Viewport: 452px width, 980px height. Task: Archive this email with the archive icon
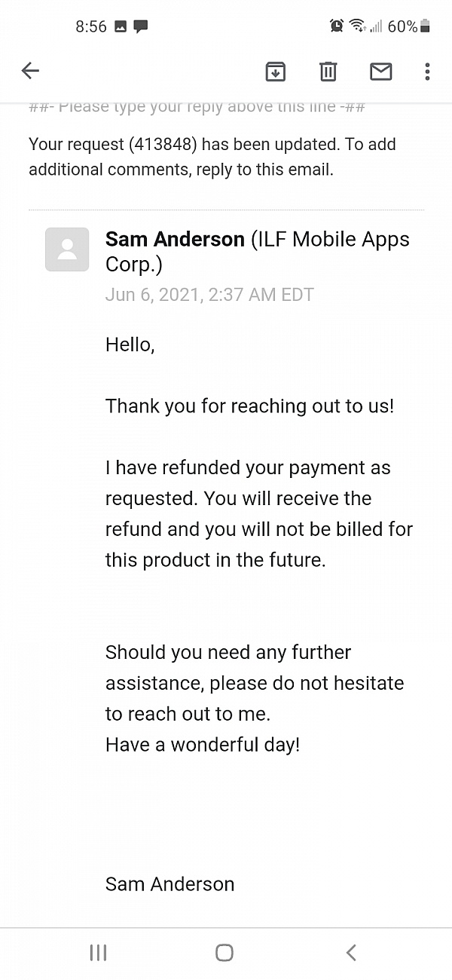[276, 72]
